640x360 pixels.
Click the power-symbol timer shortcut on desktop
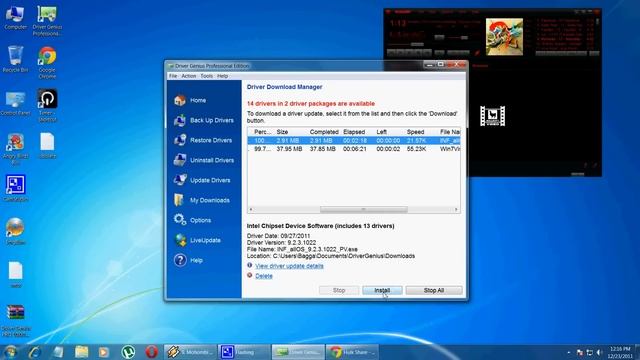point(47,105)
